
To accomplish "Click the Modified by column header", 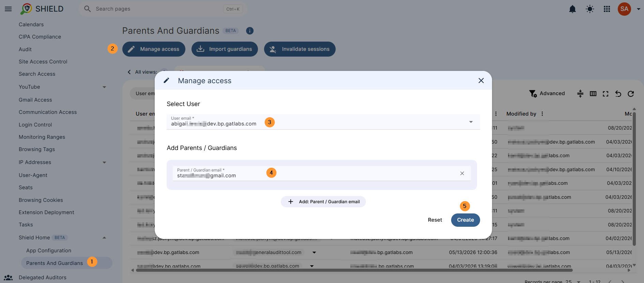I will coord(521,114).
